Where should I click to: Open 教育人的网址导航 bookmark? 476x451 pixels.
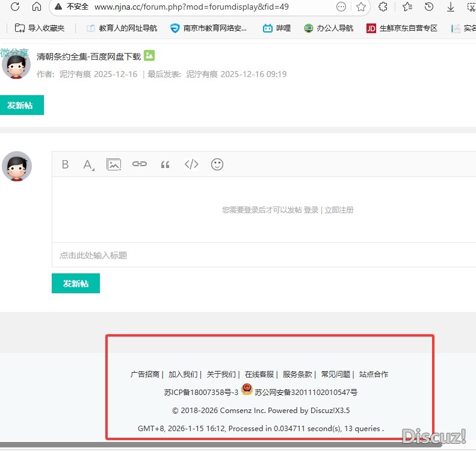[x=122, y=28]
